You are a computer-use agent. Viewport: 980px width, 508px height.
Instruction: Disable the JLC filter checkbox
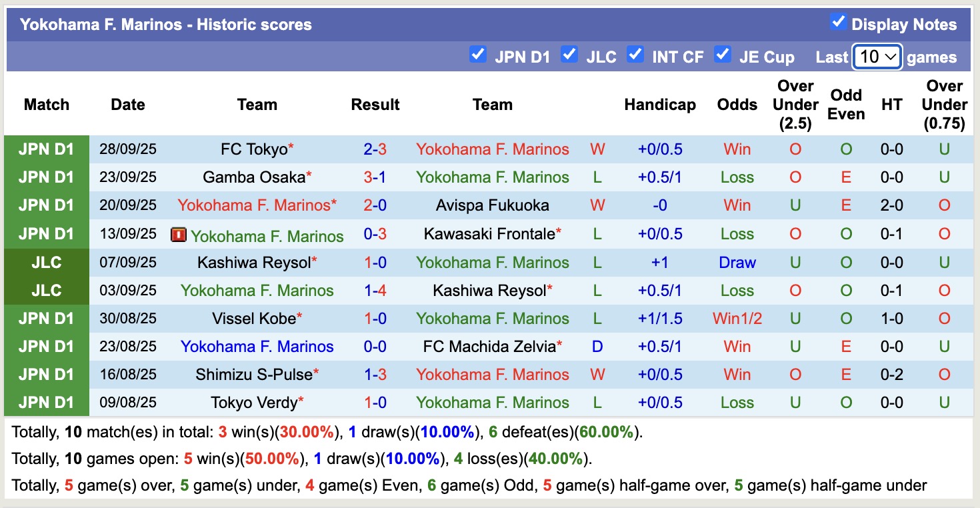569,55
